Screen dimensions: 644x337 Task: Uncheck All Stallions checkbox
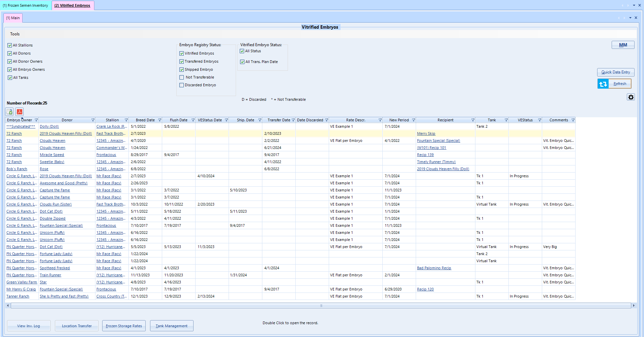10,45
